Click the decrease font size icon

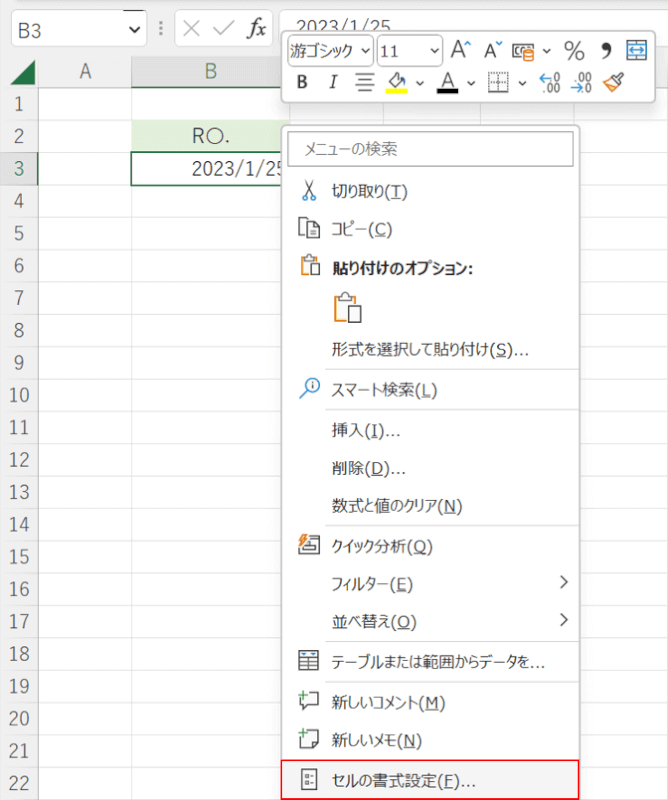pos(492,50)
